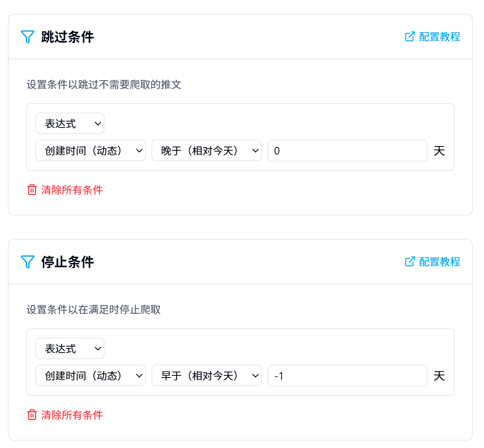484x448 pixels.
Task: Open the 晚于（相对今天）operator dropdown
Action: pos(207,151)
